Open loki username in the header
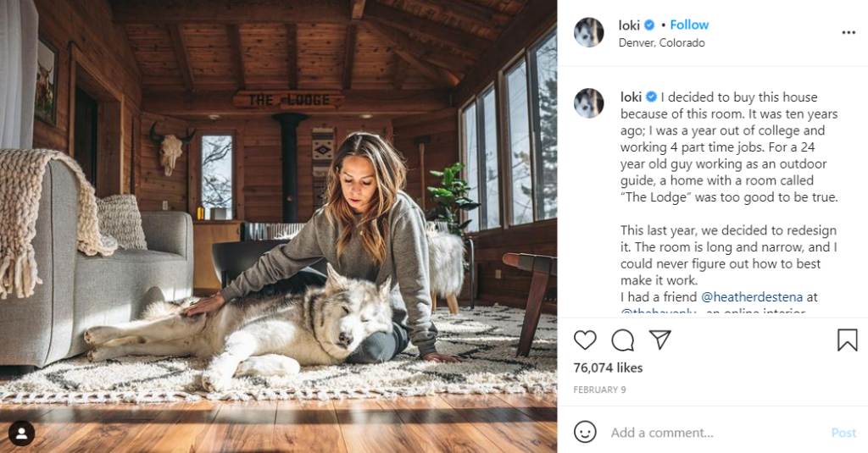 [629, 25]
